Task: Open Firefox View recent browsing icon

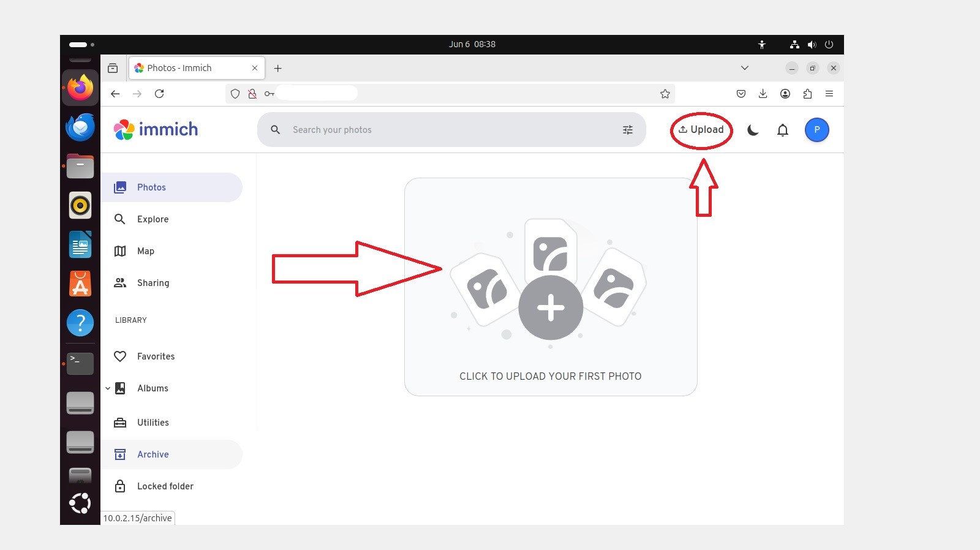Action: (113, 68)
